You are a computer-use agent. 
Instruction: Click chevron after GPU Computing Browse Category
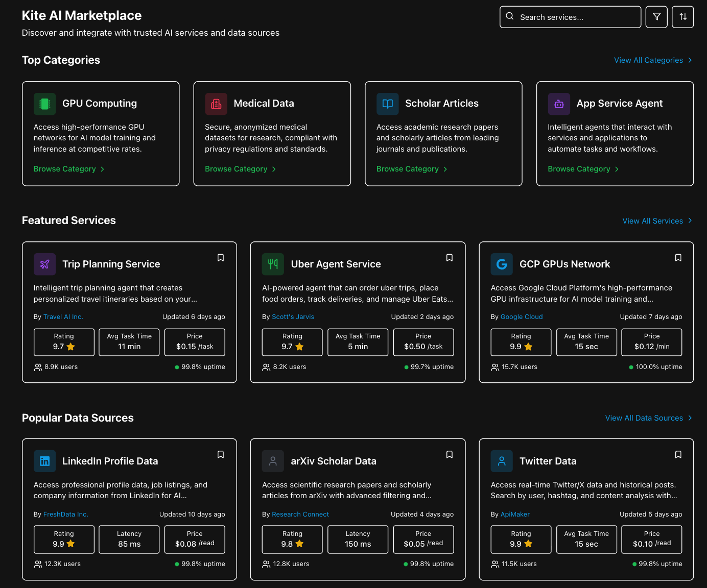pos(103,169)
